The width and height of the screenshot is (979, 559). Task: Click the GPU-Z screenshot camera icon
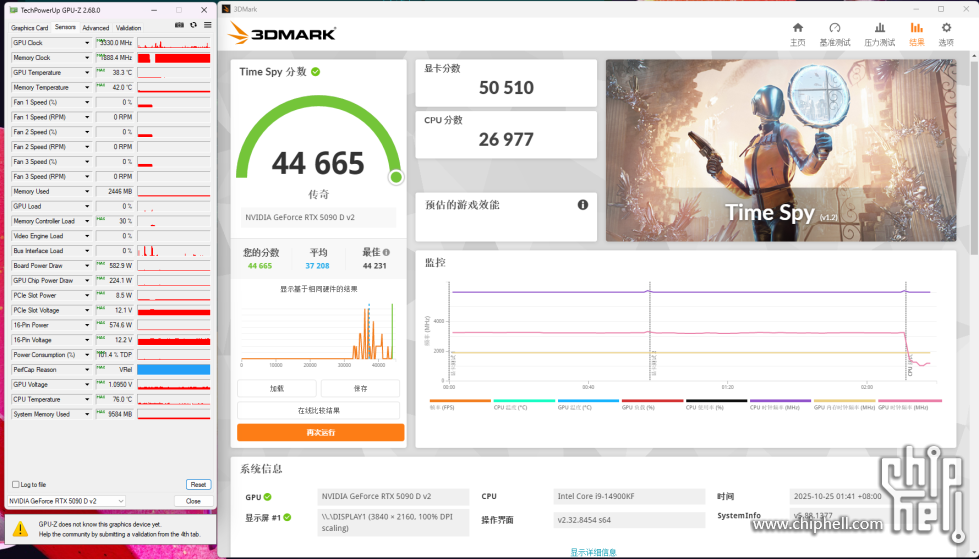click(x=179, y=25)
